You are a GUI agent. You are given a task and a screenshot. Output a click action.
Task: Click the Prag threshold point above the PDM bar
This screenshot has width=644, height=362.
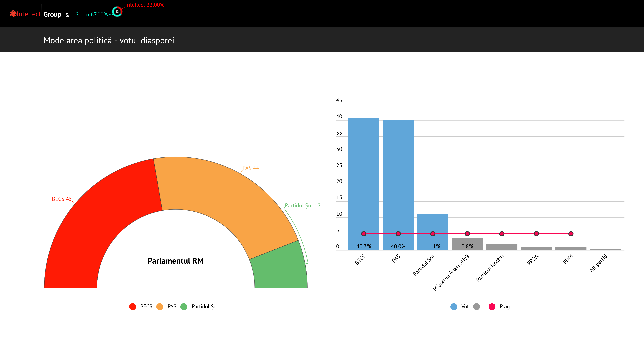[x=571, y=234]
